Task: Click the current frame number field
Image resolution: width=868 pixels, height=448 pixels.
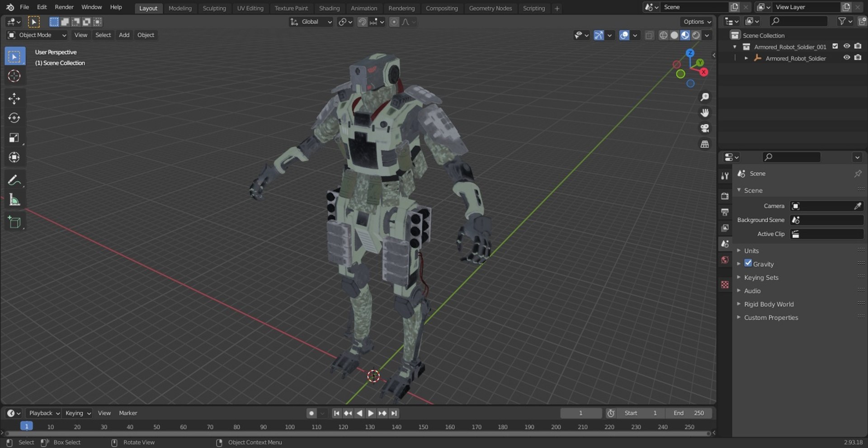Action: click(581, 413)
